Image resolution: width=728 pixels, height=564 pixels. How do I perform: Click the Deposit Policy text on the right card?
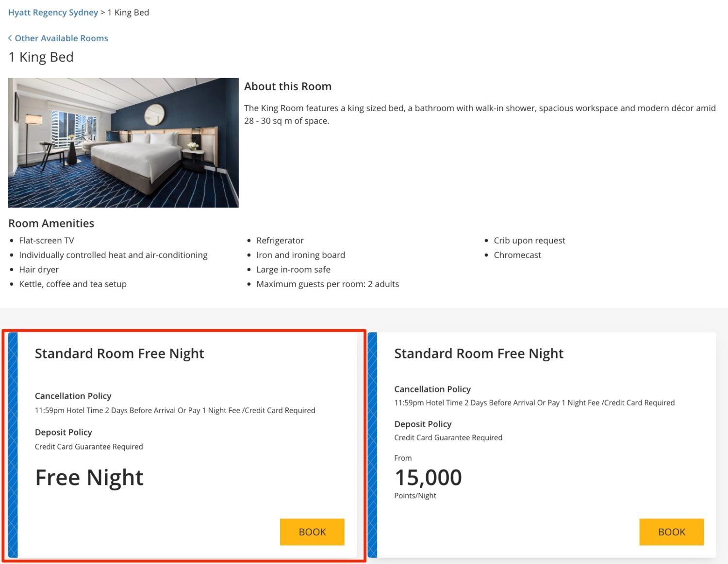coord(423,424)
